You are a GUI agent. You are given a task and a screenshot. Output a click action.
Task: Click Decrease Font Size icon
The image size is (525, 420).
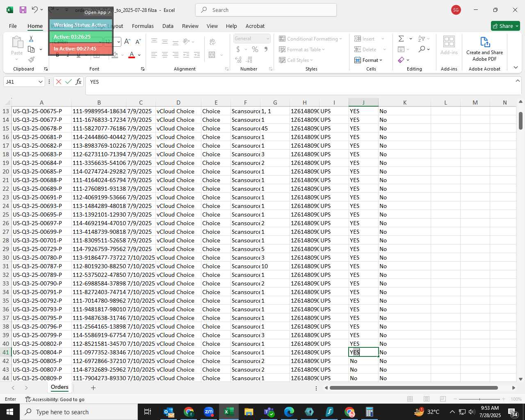click(138, 41)
